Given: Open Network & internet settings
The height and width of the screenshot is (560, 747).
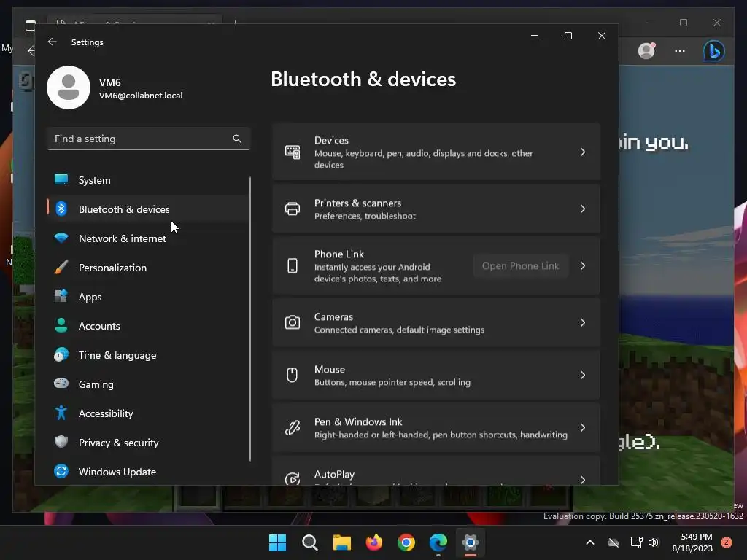Looking at the screenshot, I should tap(147, 238).
